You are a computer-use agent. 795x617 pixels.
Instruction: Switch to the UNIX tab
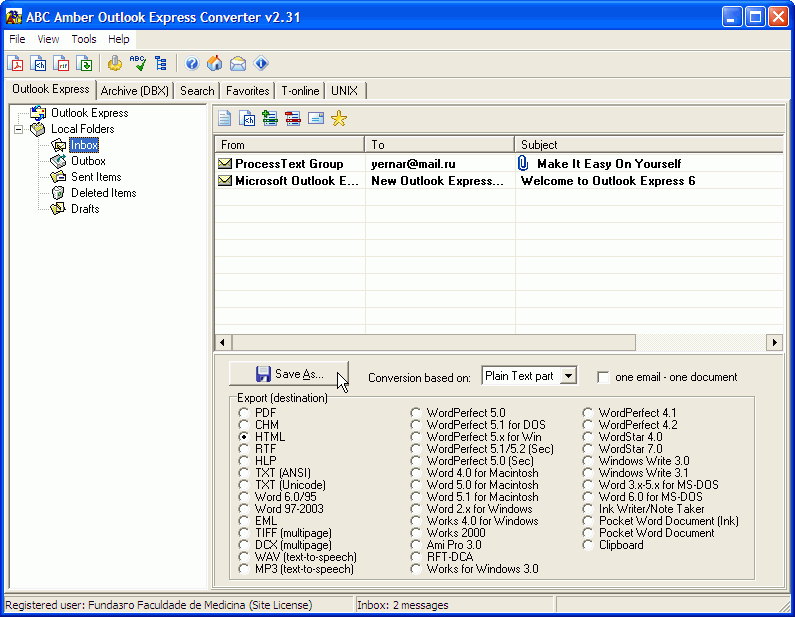tap(344, 91)
